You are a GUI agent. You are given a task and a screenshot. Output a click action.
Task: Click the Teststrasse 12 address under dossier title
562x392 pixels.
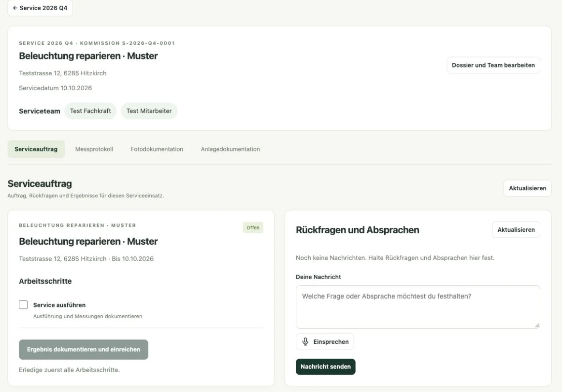(x=63, y=73)
